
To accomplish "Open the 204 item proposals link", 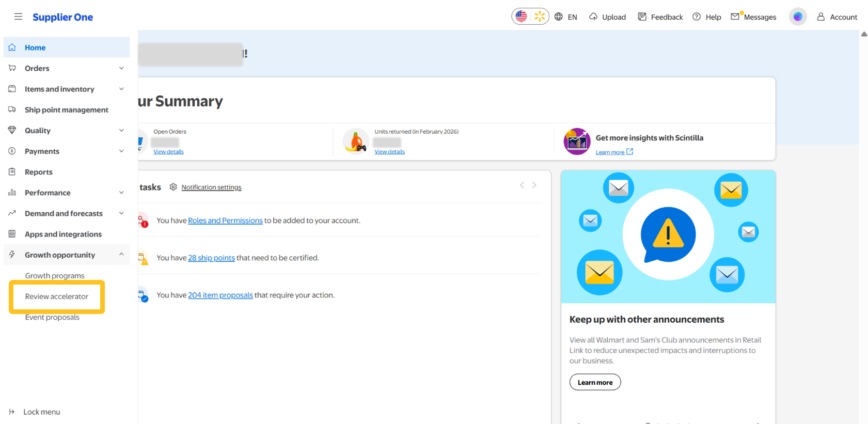I will (220, 295).
